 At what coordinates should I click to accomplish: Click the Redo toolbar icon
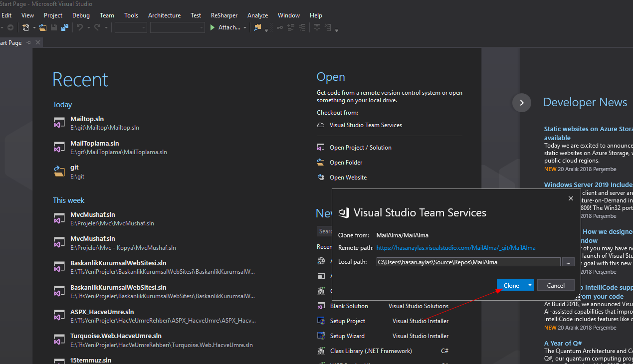(x=97, y=27)
